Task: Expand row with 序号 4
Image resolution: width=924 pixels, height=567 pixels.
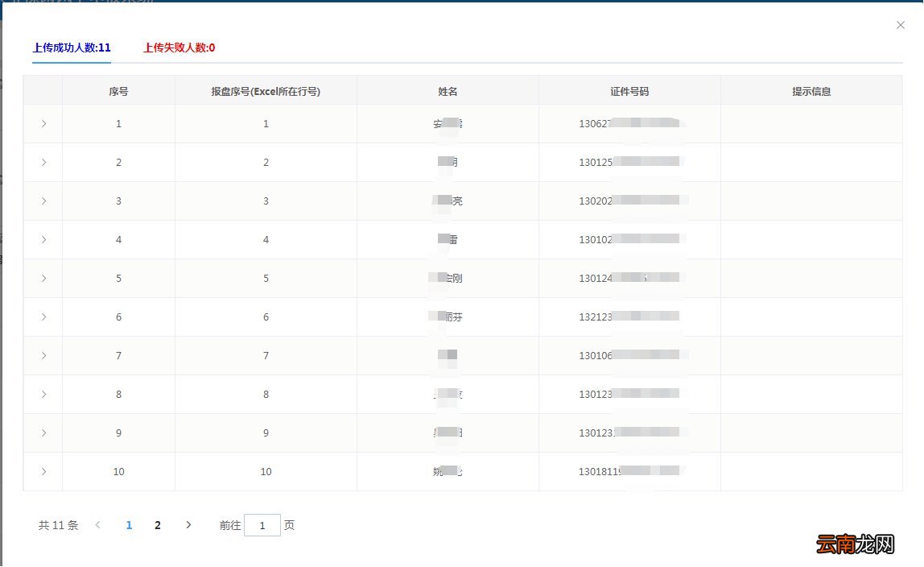Action: point(43,239)
